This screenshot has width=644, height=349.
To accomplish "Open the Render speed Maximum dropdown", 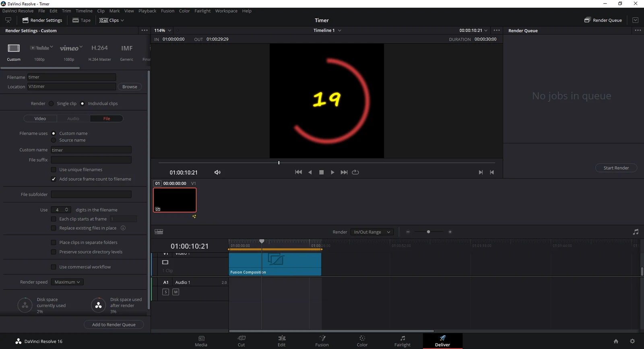I will (x=67, y=282).
